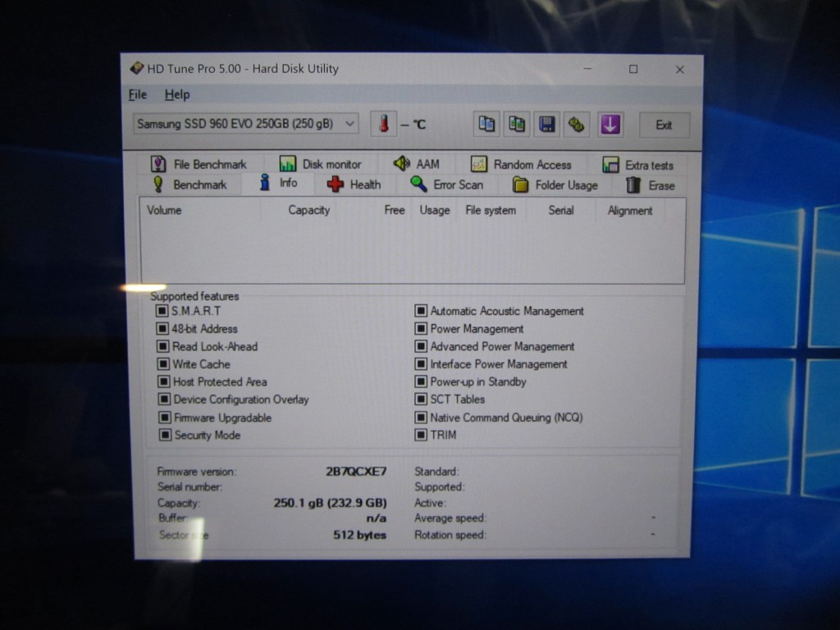
Task: Click the save floppy disk icon
Action: 546,125
